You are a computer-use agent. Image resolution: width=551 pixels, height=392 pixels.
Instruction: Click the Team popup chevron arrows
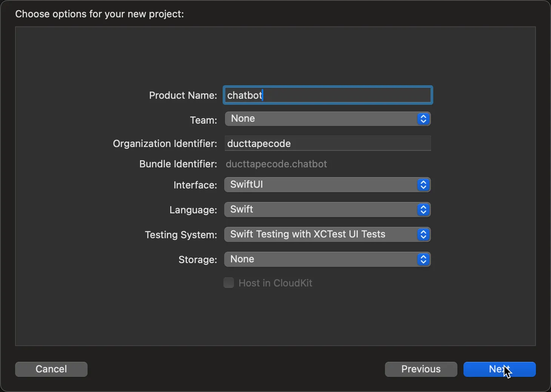(423, 119)
